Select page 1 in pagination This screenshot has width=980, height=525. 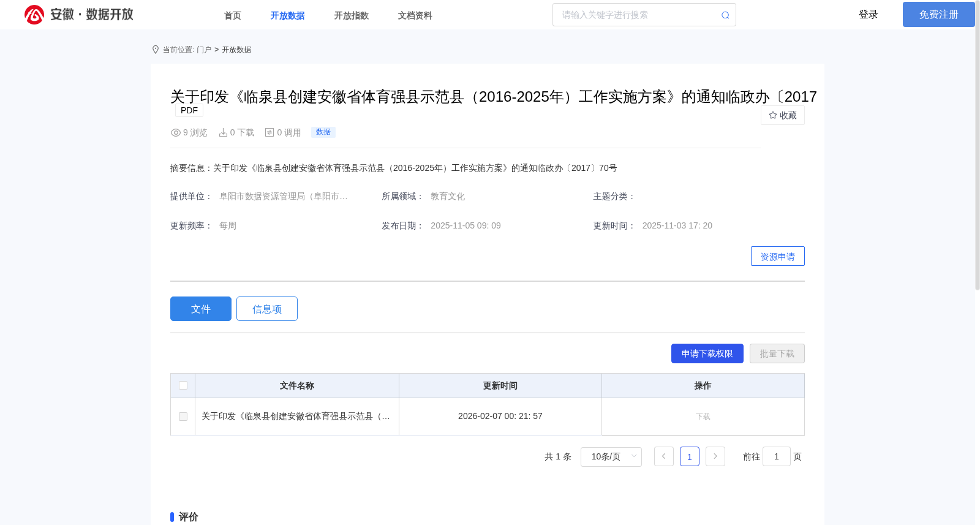(x=690, y=456)
